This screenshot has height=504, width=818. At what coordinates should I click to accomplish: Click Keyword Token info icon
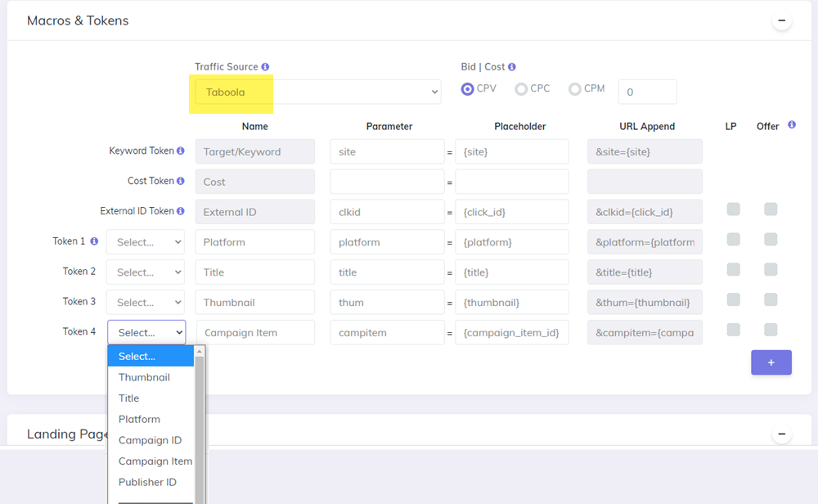tap(181, 151)
